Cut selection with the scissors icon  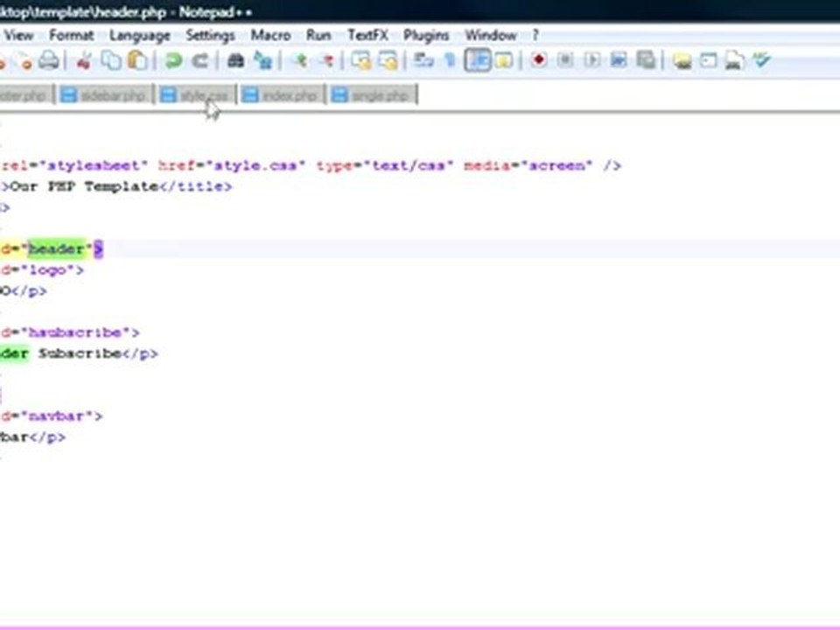point(84,60)
